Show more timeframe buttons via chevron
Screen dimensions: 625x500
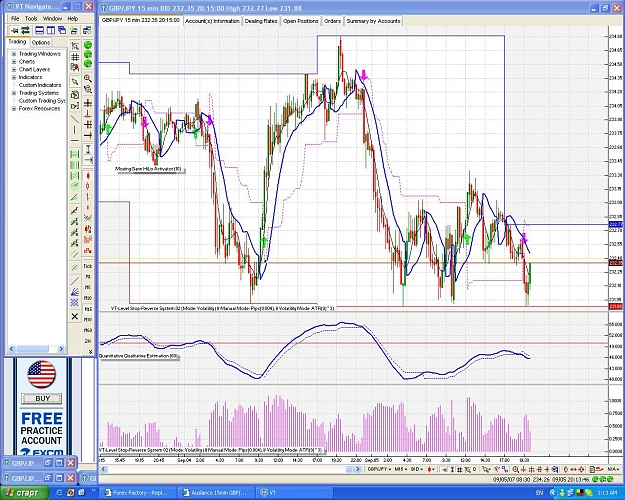[90, 352]
